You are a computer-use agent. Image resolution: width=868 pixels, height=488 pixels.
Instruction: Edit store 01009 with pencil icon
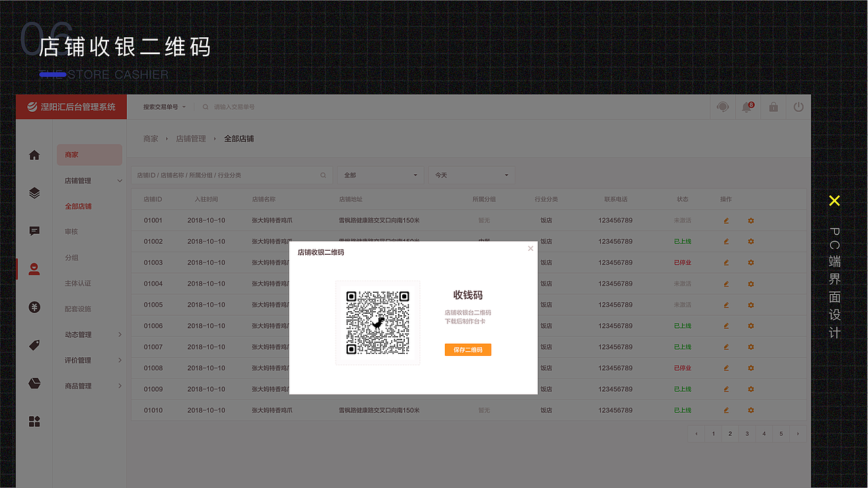(726, 389)
